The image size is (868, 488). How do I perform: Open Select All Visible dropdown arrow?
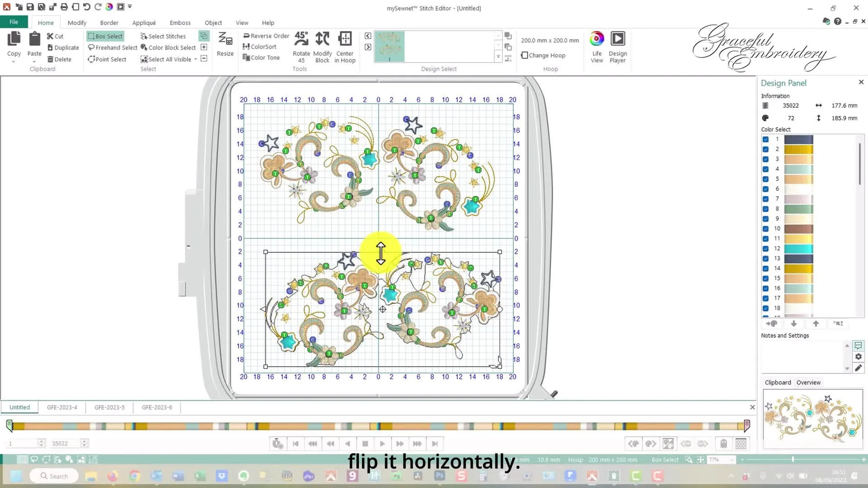click(196, 59)
